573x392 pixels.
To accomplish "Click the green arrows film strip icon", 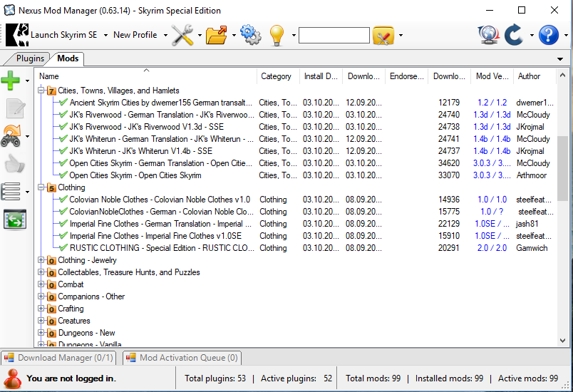I will click(14, 220).
